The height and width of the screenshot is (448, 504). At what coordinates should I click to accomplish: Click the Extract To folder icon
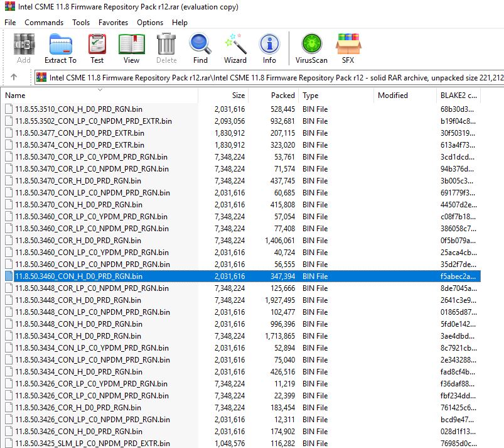tap(60, 44)
